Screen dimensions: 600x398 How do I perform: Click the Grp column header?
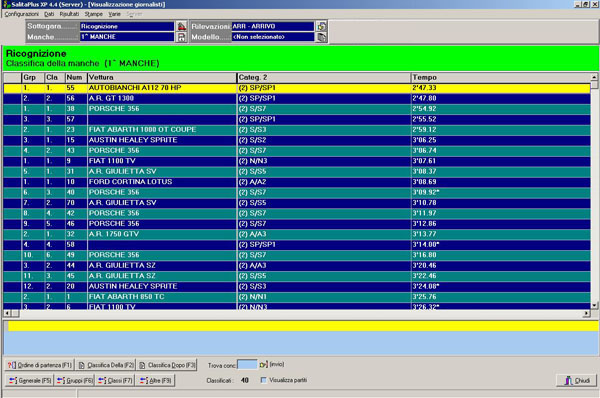point(33,77)
